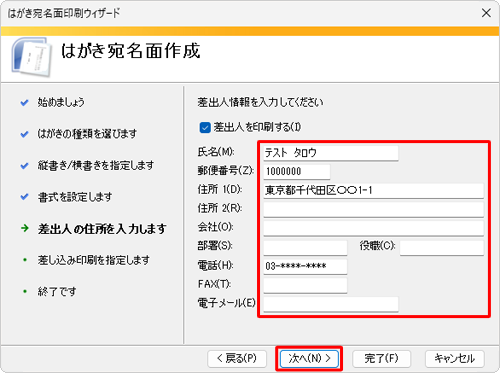Click the 電話 phone number field
This screenshot has height=373, width=500.
[305, 266]
